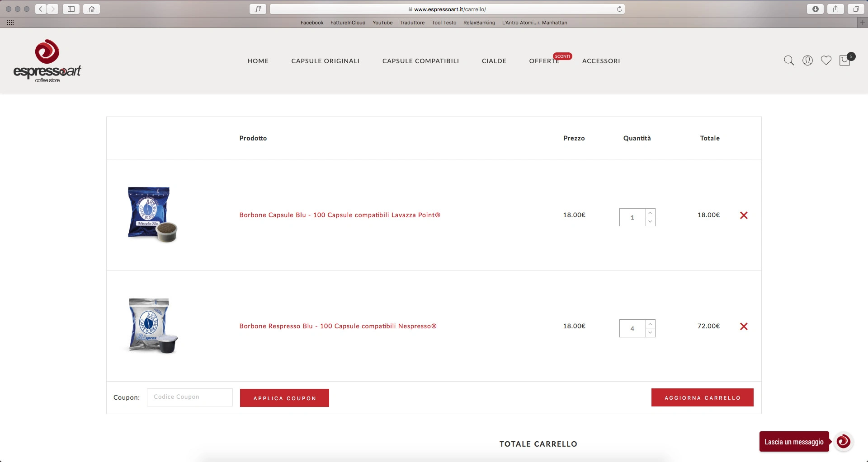Open Borbone Capsule Blu product link
Image resolution: width=868 pixels, height=462 pixels.
click(x=340, y=215)
